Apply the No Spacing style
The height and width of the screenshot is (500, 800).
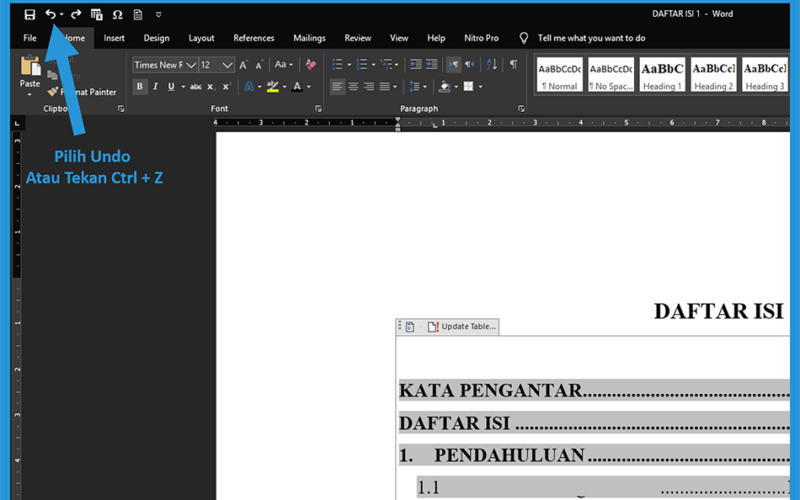pos(611,74)
